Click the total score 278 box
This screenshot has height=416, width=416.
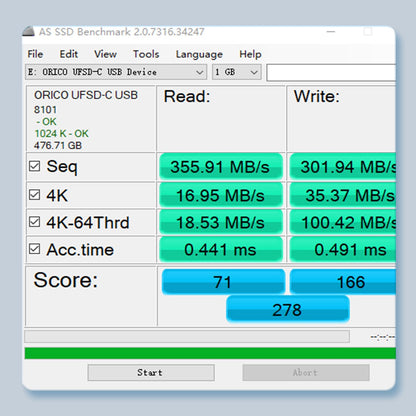click(288, 310)
